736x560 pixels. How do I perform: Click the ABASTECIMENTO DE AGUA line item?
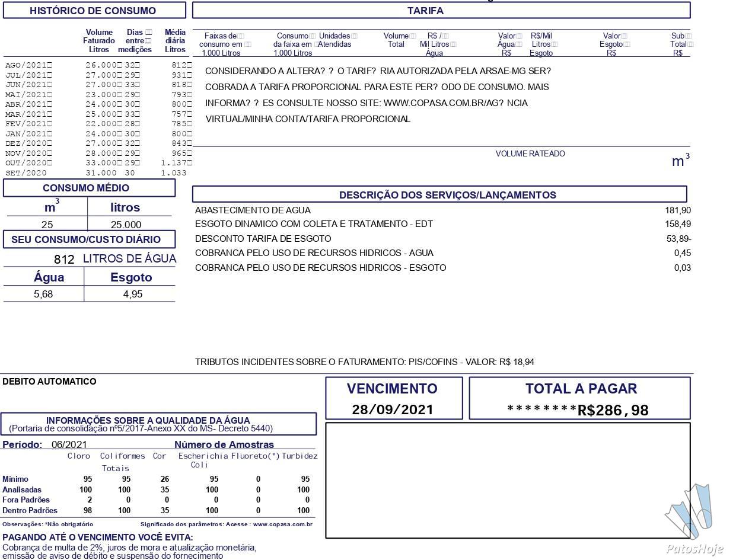(x=442, y=210)
